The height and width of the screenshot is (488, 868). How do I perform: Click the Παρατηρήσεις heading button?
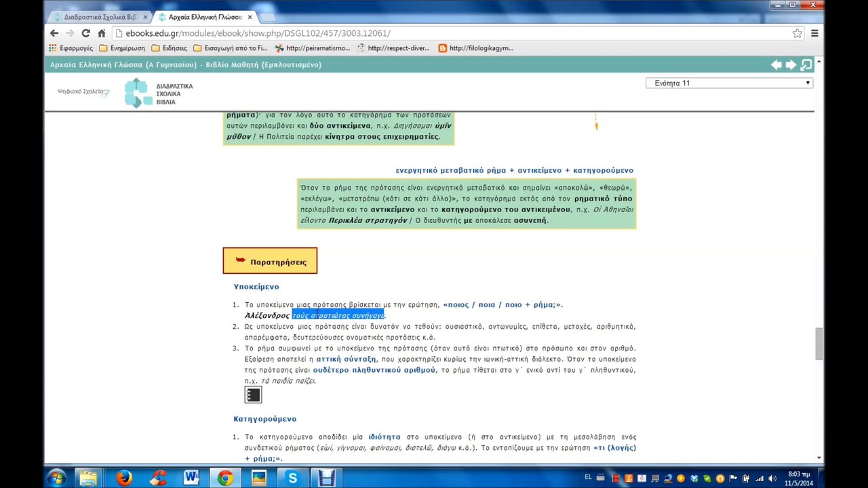pos(270,261)
